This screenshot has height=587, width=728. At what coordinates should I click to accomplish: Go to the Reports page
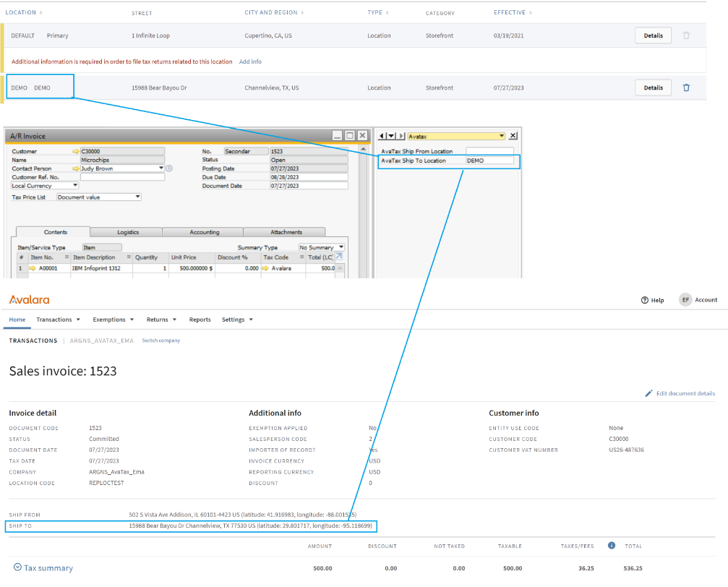200,320
